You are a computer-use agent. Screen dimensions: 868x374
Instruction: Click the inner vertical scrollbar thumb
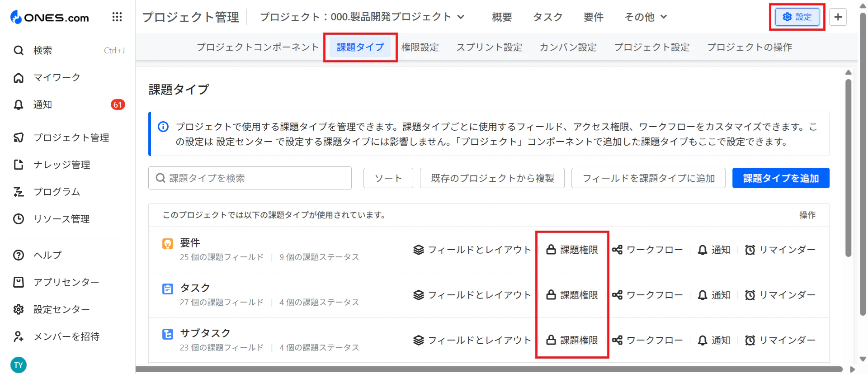click(x=849, y=168)
